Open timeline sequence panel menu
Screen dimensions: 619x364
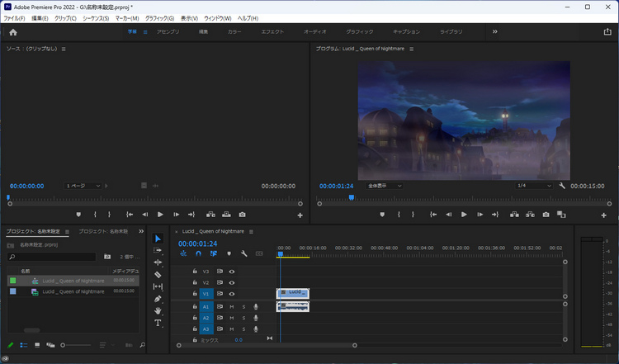click(x=251, y=232)
